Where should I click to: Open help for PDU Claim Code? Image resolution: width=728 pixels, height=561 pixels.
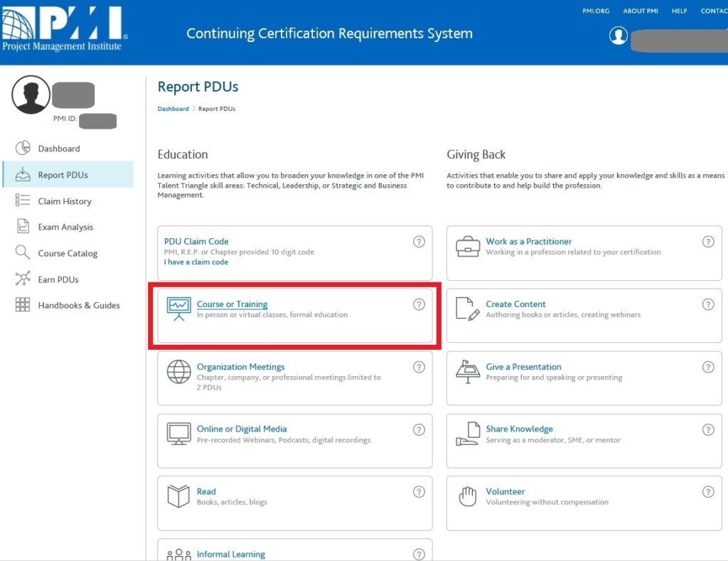pos(419,242)
